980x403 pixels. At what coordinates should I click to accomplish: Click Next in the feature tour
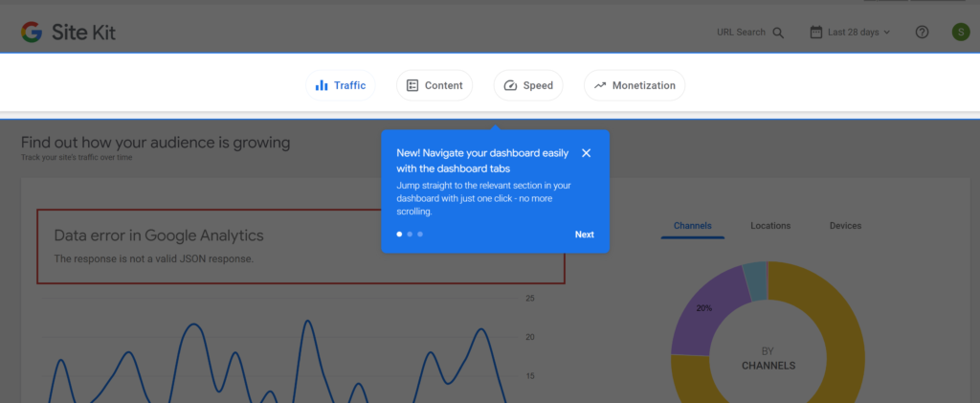tap(585, 235)
